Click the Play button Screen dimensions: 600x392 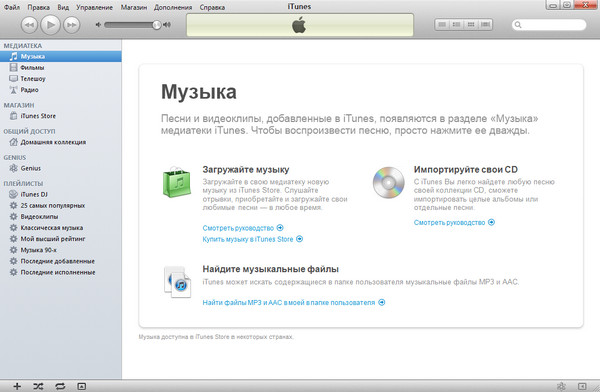tap(51, 25)
